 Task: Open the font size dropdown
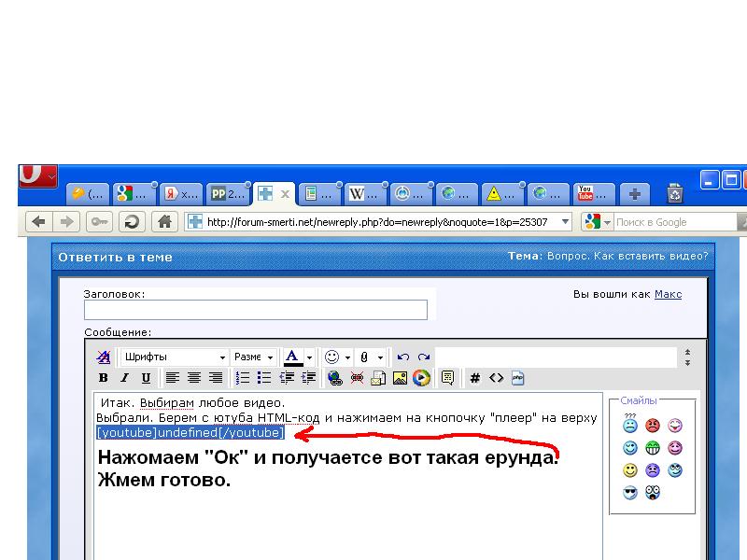[x=254, y=357]
